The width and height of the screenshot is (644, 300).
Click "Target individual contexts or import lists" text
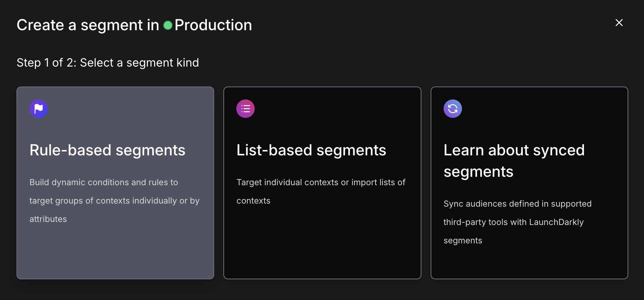(321, 191)
